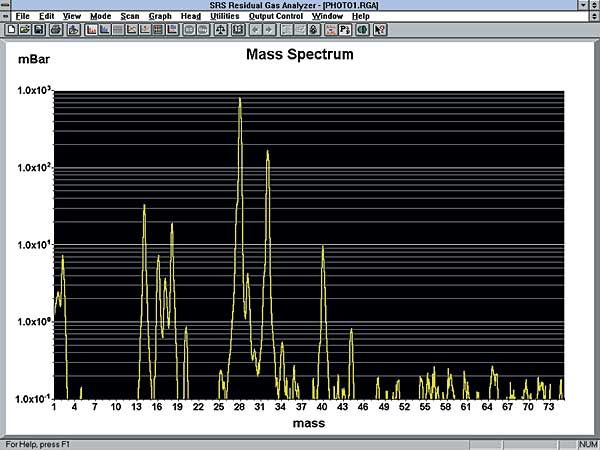Open the Utilities menu
This screenshot has height=450, width=600.
[226, 17]
